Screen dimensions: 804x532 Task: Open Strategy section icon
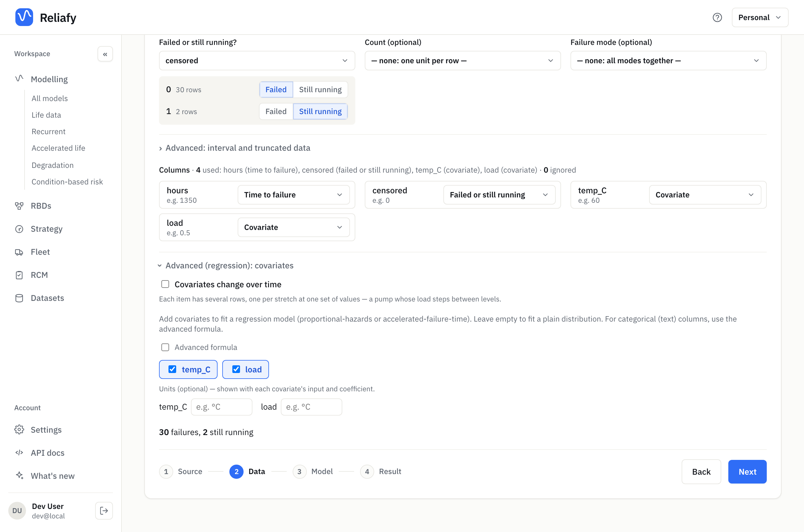point(19,229)
